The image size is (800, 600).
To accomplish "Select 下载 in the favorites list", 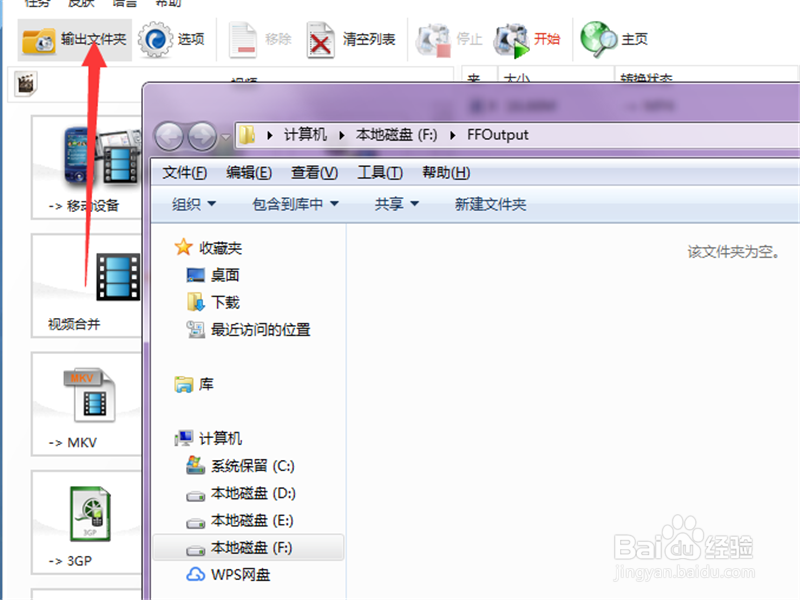I will point(213,302).
